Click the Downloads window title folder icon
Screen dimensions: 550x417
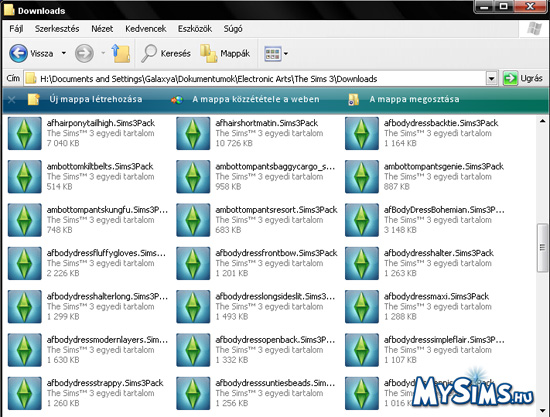tap(9, 10)
